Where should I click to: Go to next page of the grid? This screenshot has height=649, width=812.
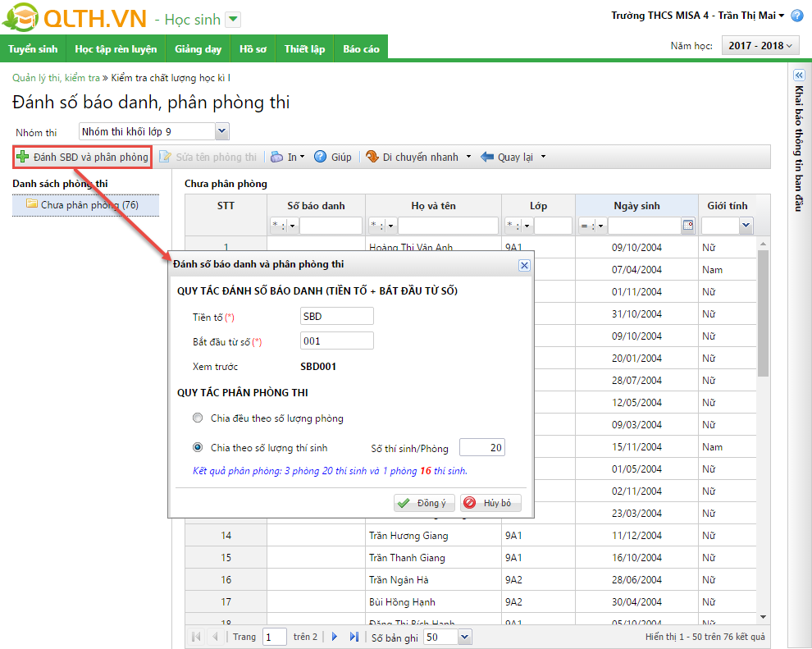[x=335, y=637]
